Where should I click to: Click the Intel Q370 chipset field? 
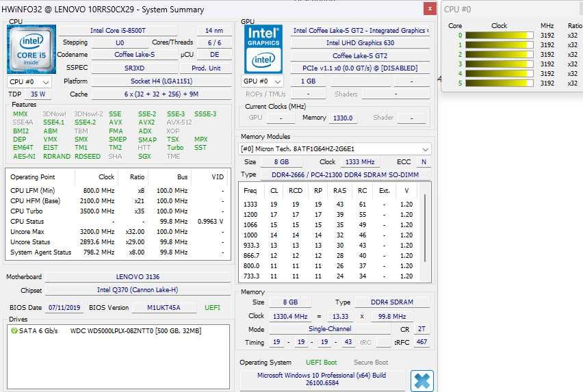(x=138, y=290)
